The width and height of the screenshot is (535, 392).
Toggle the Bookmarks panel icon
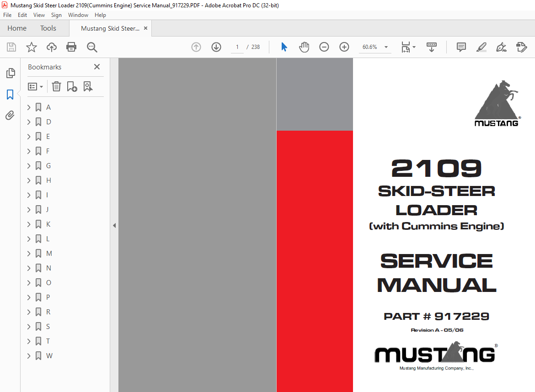[10, 95]
